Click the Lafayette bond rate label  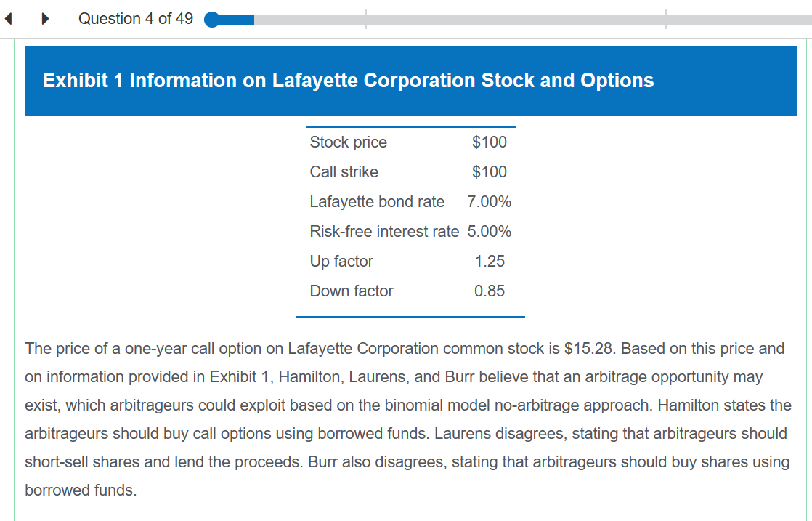click(x=377, y=202)
